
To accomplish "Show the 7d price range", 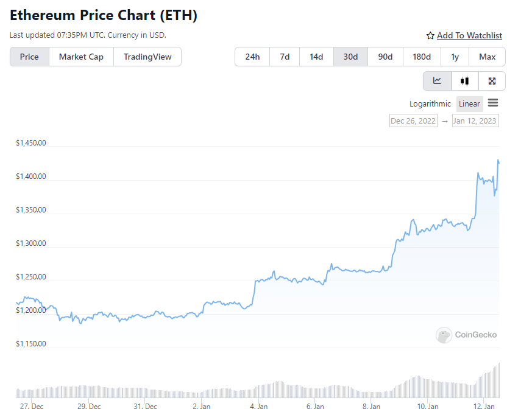I will pos(285,57).
